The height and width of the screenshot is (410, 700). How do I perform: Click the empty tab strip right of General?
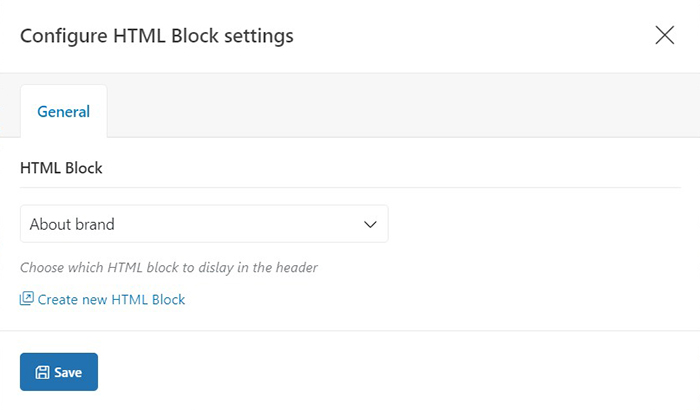pyautogui.click(x=400, y=112)
